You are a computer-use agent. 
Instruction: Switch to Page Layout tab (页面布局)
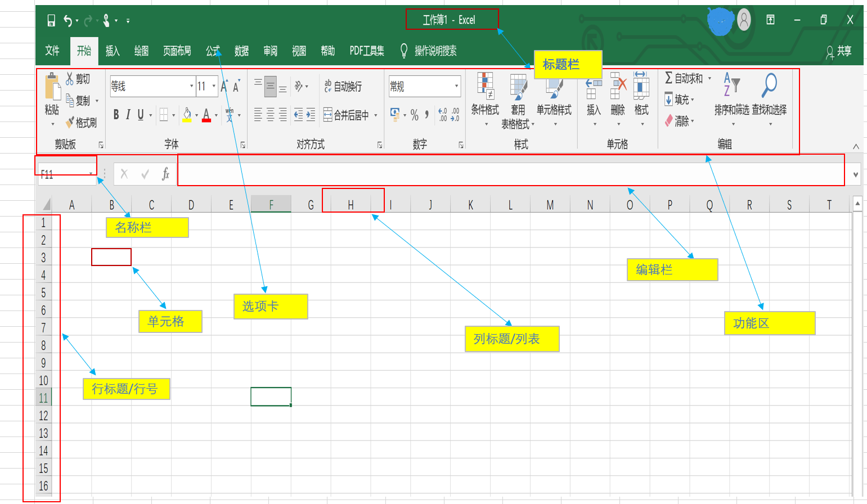click(177, 51)
